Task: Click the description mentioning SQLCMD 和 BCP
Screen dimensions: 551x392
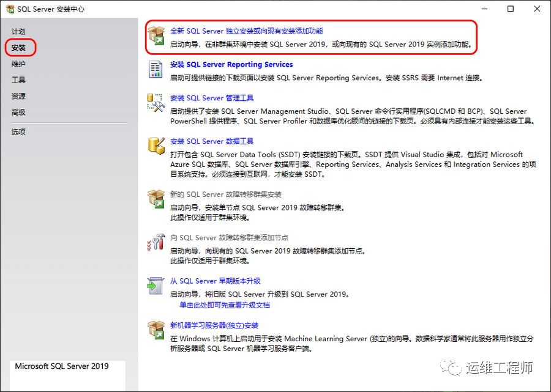Action: tap(353, 116)
